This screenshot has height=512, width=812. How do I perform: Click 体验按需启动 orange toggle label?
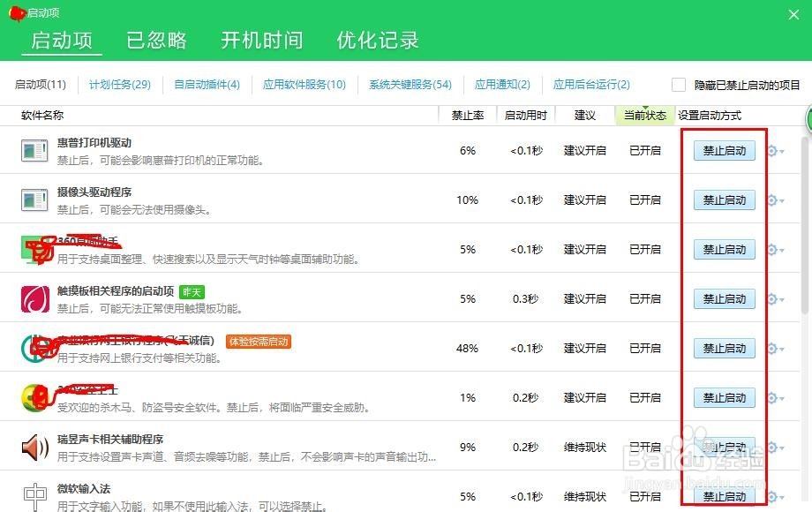click(259, 341)
